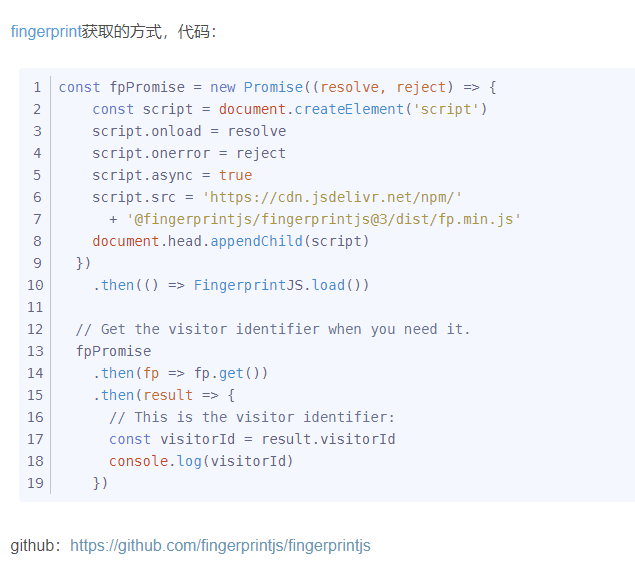Screen dimensions: 635x572
Task: Click the jsdelivr CDN URL string
Action: 332,197
